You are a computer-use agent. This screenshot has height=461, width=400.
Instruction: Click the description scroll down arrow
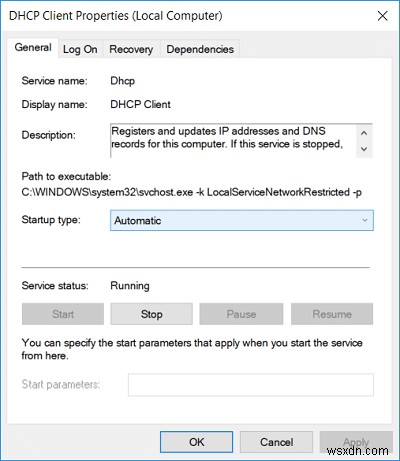364,149
